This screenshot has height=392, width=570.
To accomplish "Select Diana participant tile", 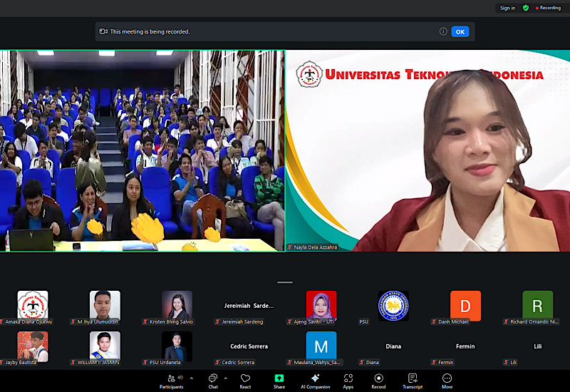I will point(393,348).
